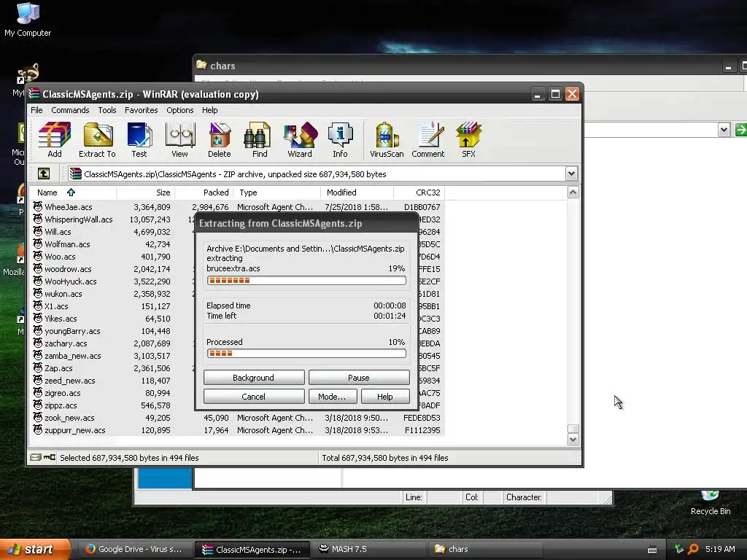
Task: Sort by the Size column header
Action: click(x=146, y=192)
